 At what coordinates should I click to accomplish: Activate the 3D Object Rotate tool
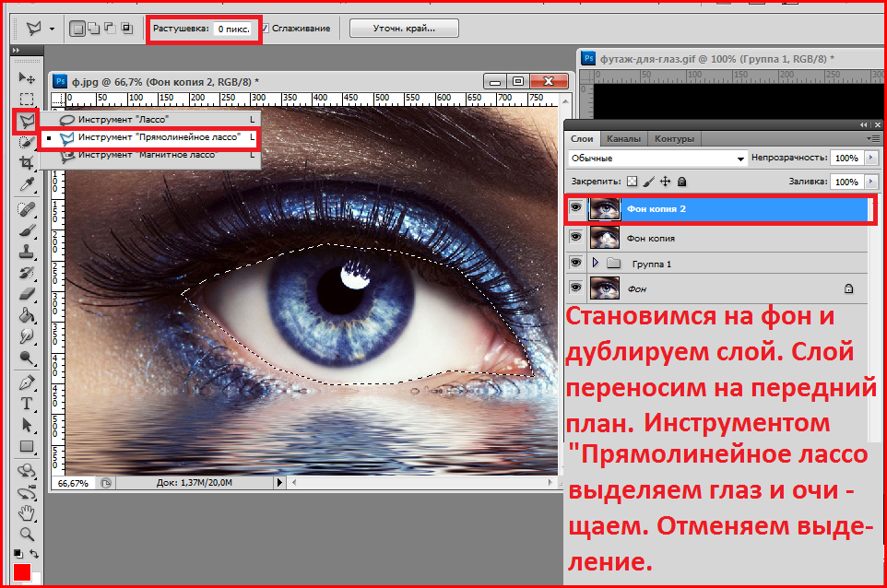click(27, 470)
